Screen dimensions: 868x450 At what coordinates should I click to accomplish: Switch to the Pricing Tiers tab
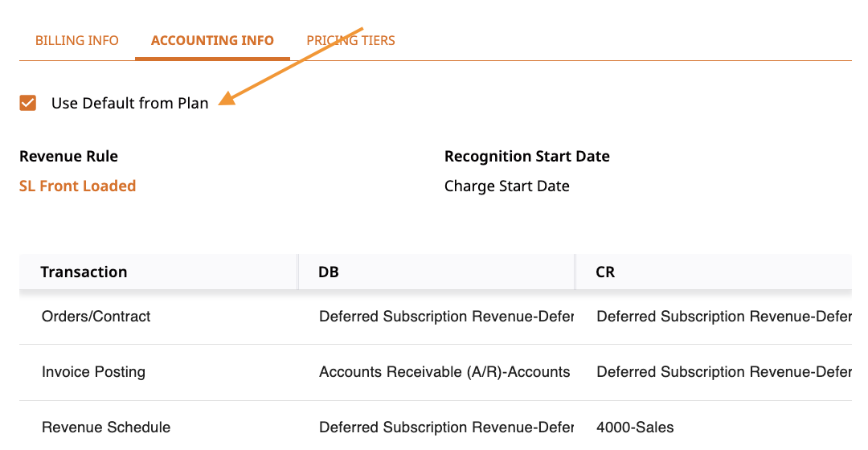[351, 40]
